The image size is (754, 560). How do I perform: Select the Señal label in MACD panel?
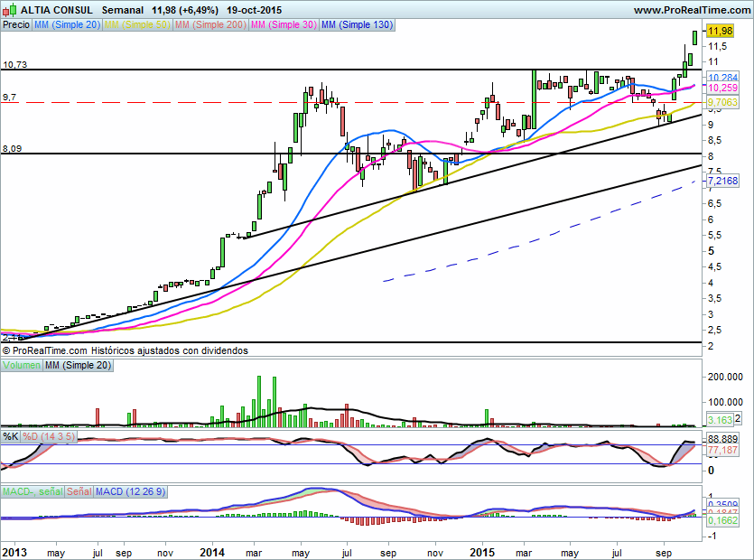(x=79, y=491)
